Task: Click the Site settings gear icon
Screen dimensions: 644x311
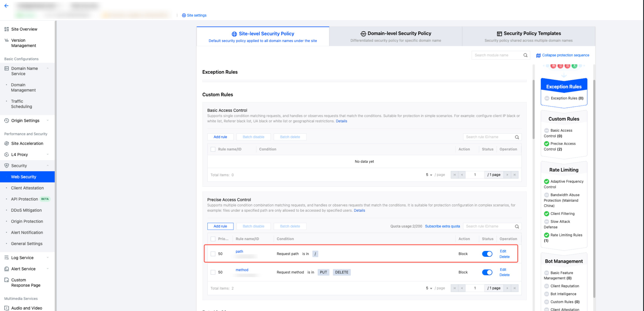Action: (184, 15)
